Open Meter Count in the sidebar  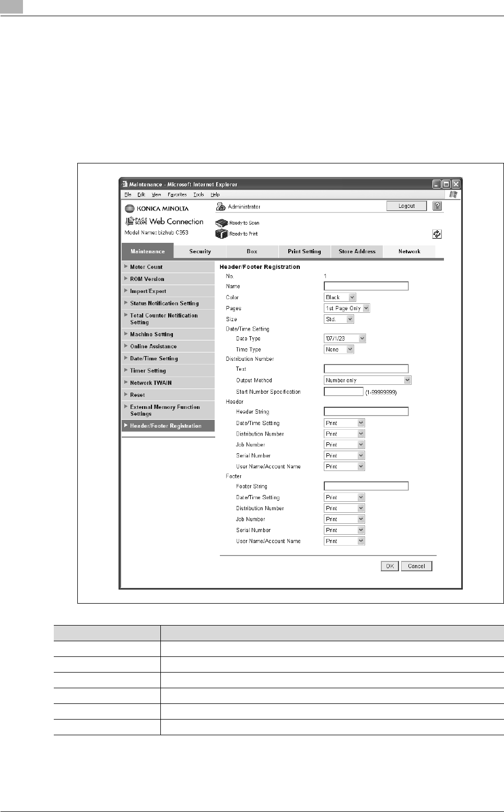pos(168,267)
